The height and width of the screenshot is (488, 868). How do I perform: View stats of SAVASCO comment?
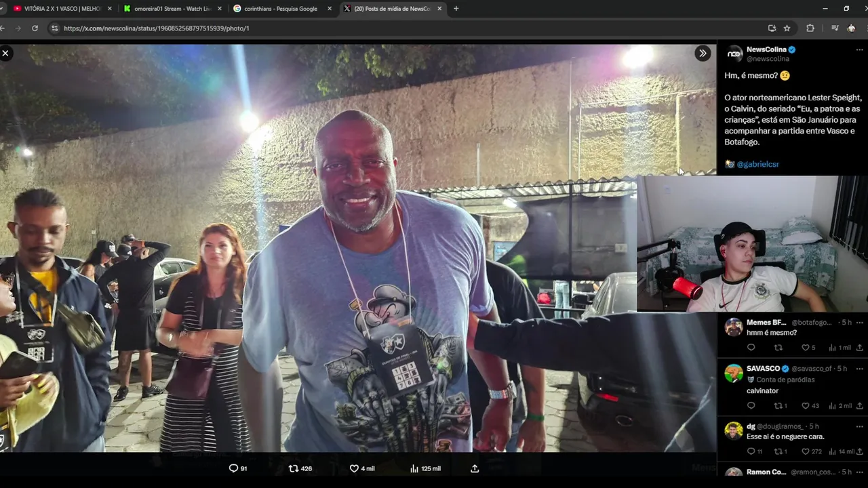pos(840,406)
